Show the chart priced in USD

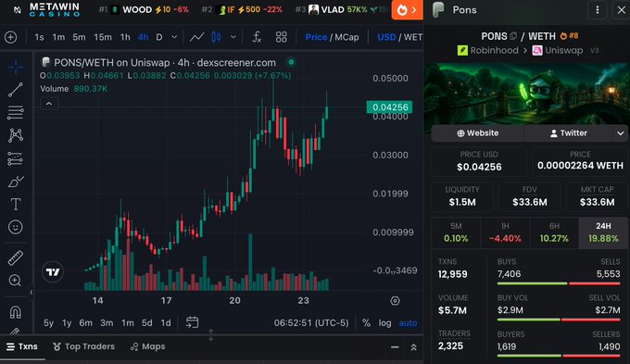(386, 37)
